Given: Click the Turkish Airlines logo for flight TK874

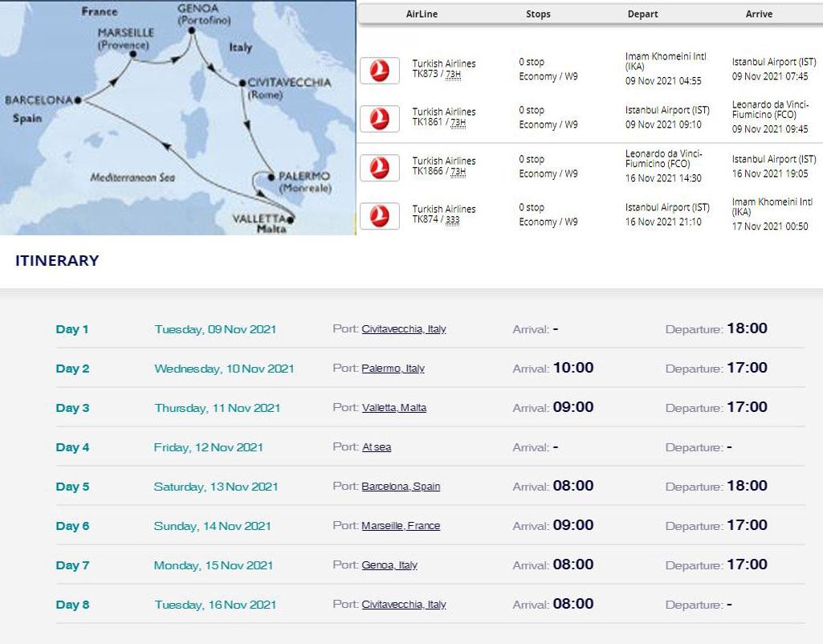Looking at the screenshot, I should (x=379, y=216).
